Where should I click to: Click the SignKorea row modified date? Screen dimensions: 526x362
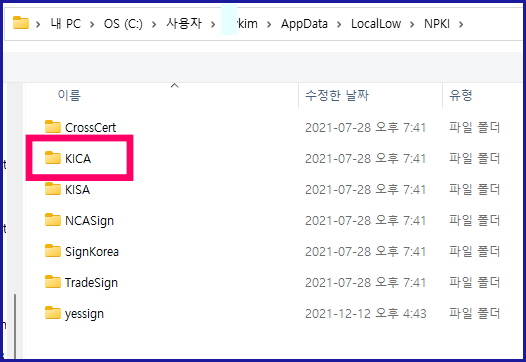pyautogui.click(x=365, y=252)
